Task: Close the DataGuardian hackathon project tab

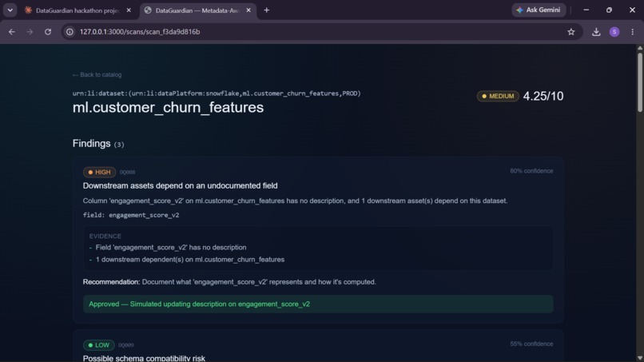Action: click(x=129, y=10)
